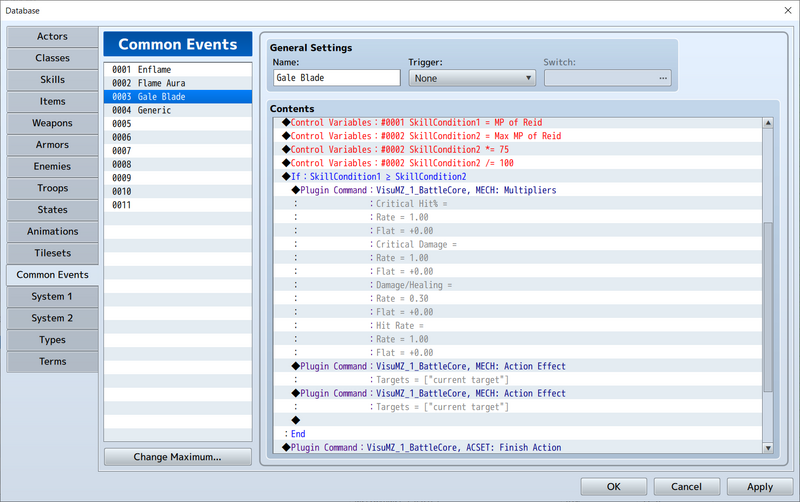Image resolution: width=800 pixels, height=502 pixels.
Task: Select the Flame Aura common event
Action: click(177, 83)
